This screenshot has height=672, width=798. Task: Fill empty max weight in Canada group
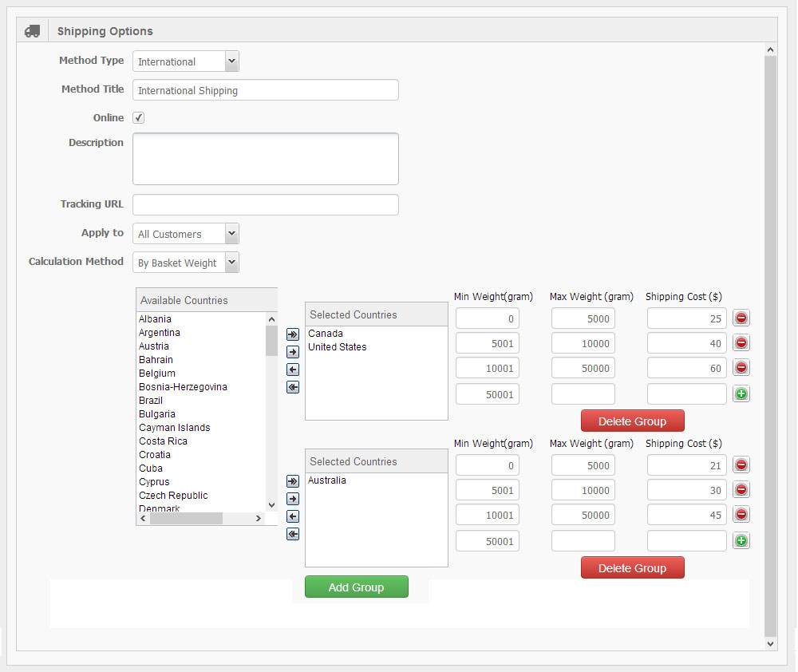[x=583, y=394]
